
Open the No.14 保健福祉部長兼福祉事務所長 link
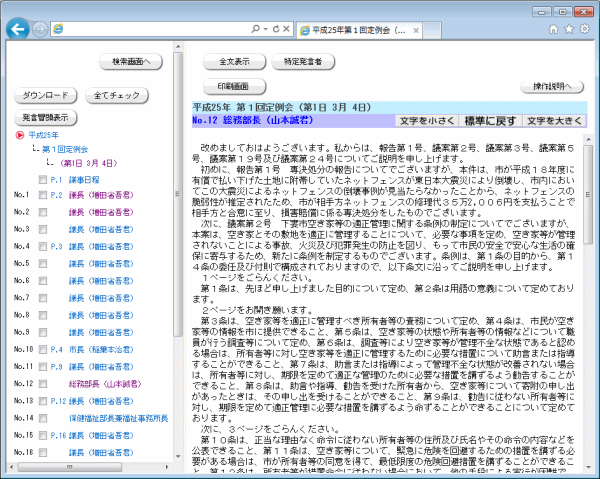(x=119, y=419)
